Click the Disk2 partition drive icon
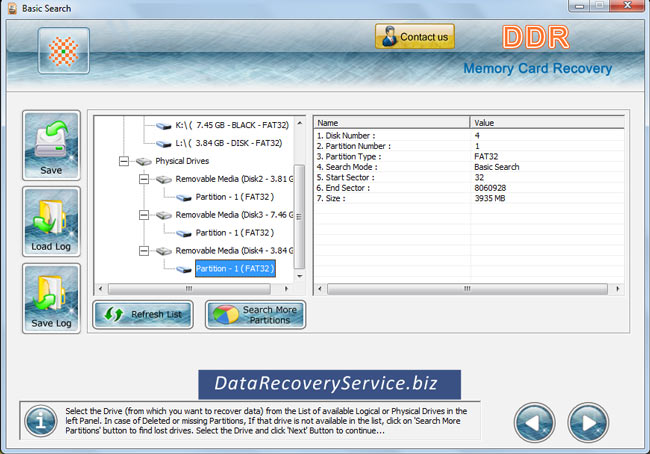 (184, 197)
